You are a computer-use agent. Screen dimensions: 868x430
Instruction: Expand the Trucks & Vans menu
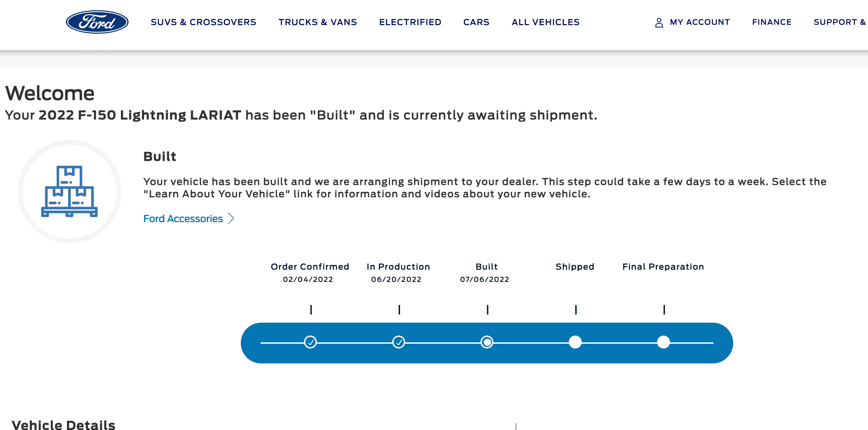(x=318, y=22)
